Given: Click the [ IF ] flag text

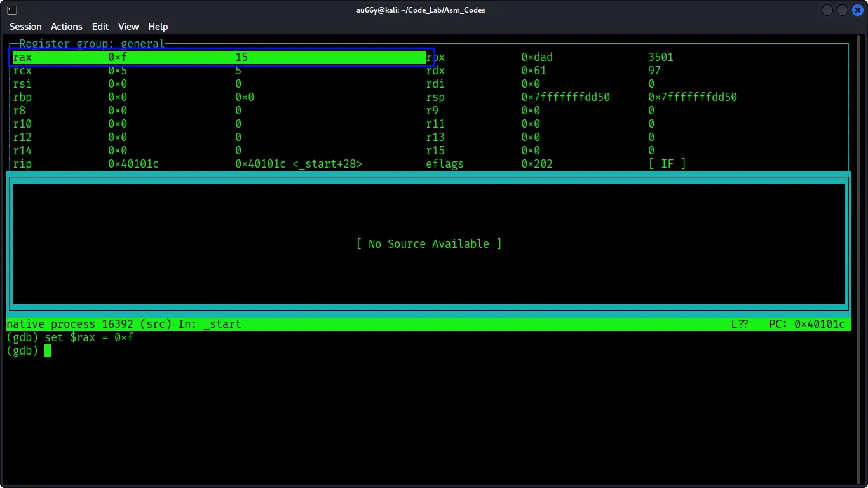Looking at the screenshot, I should pos(667,164).
